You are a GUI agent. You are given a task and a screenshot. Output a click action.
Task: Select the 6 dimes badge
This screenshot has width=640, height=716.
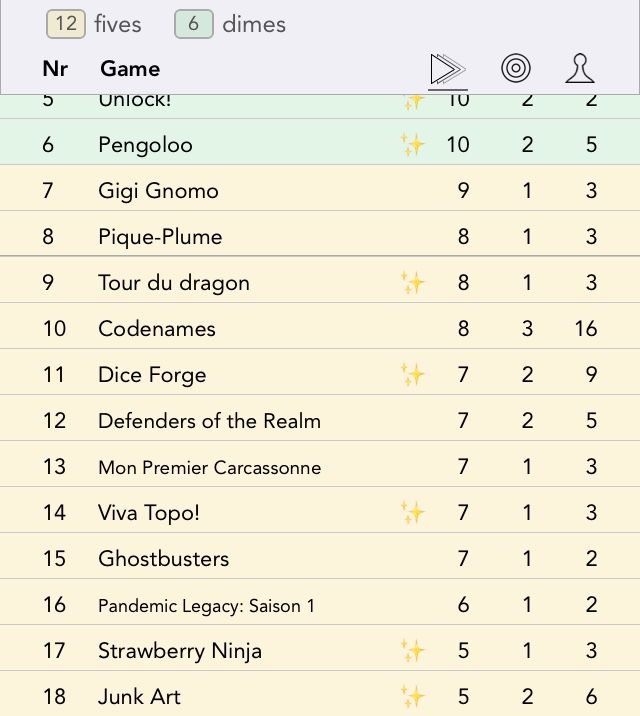[193, 24]
